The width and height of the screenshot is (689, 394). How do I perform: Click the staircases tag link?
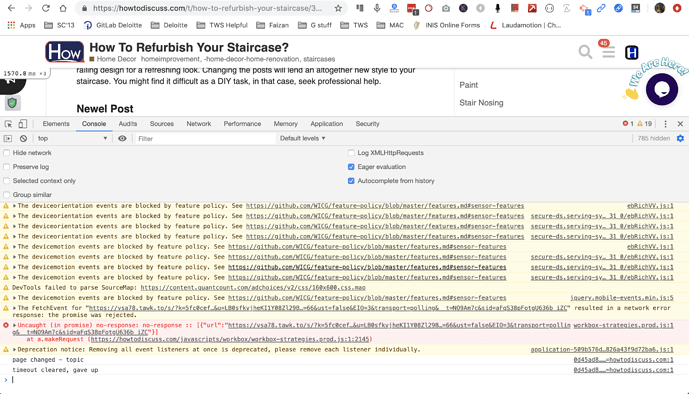pos(319,59)
